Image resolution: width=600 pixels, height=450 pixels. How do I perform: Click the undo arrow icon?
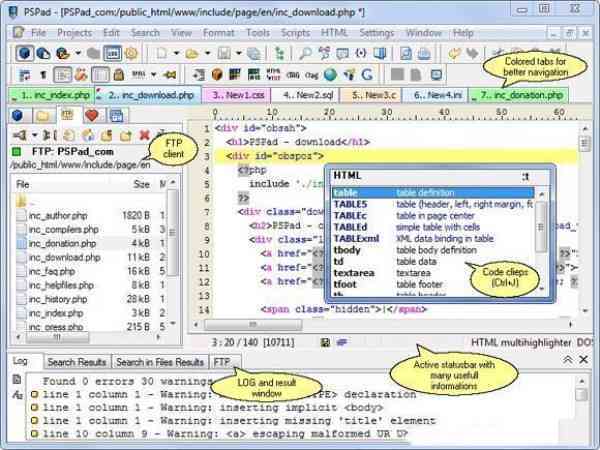click(x=454, y=53)
